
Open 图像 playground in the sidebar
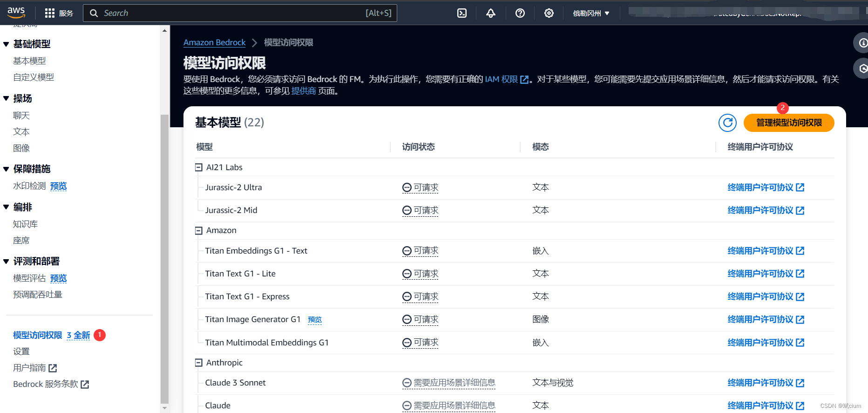(x=21, y=148)
